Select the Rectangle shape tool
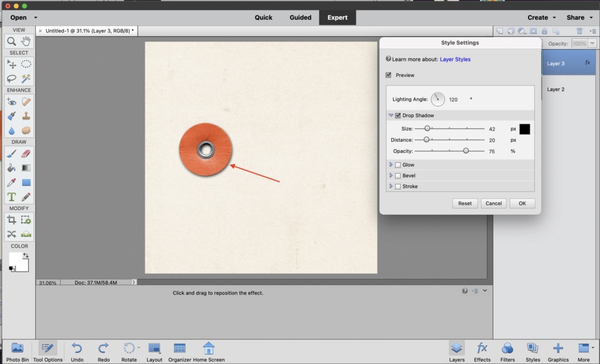This screenshot has width=600, height=364. coord(26,183)
